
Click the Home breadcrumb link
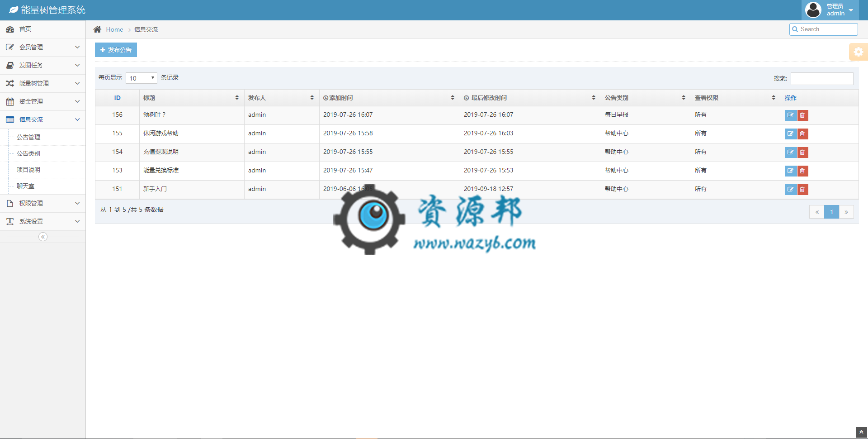pyautogui.click(x=114, y=29)
